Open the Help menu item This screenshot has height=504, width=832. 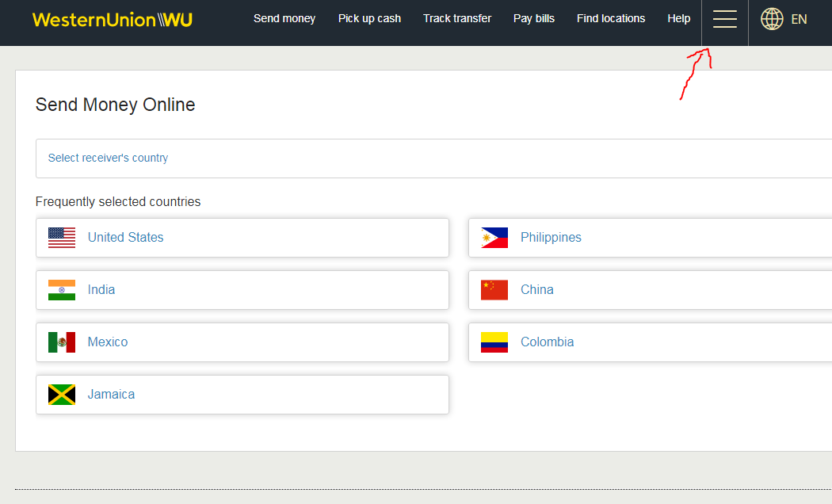tap(678, 18)
